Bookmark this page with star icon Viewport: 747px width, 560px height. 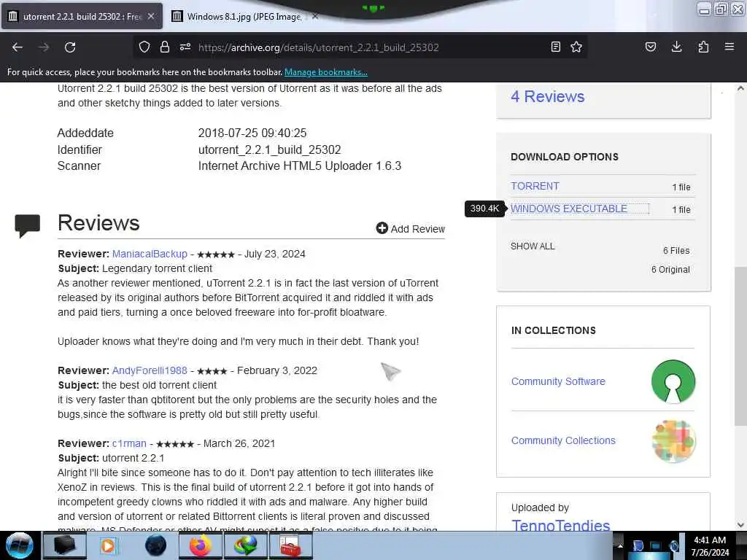pos(576,47)
